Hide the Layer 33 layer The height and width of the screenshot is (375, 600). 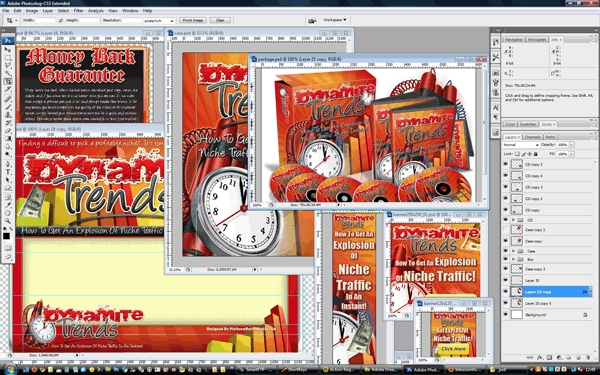pos(505,280)
